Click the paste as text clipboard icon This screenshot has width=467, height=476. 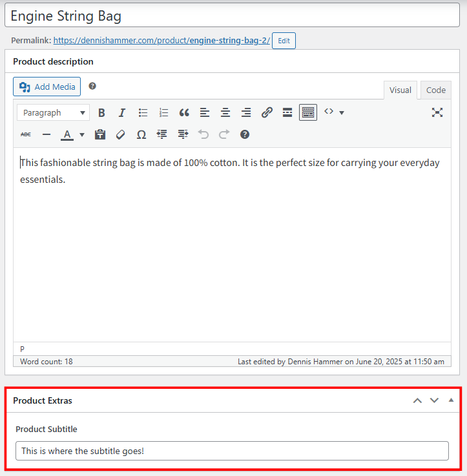100,134
